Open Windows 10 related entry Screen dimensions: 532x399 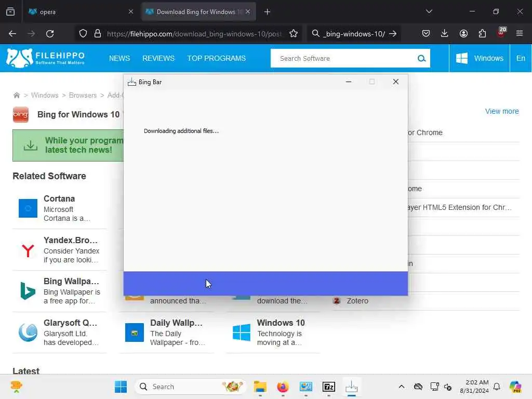click(273, 332)
